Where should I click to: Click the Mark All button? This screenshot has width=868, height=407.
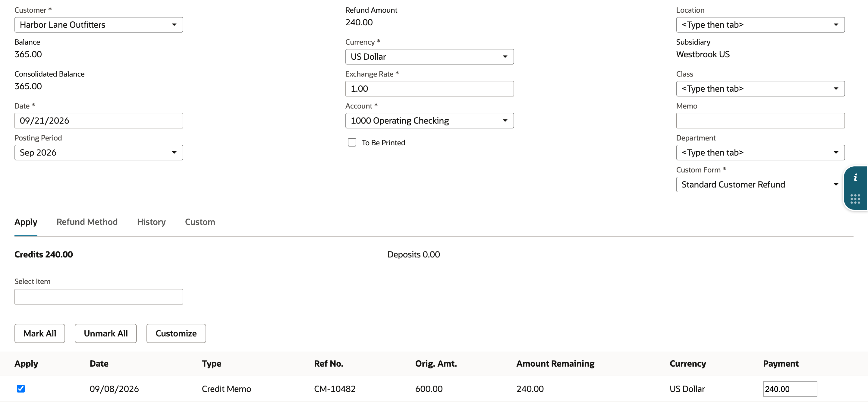pos(40,333)
